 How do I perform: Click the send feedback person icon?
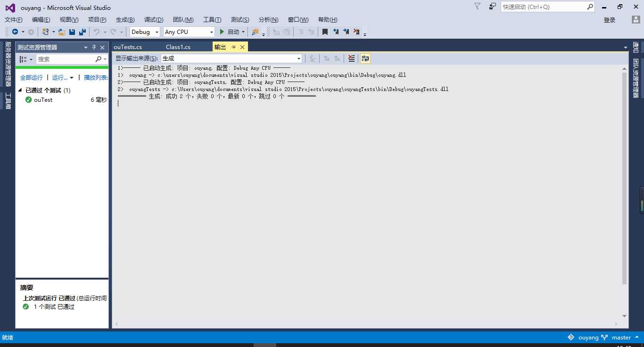click(493, 7)
